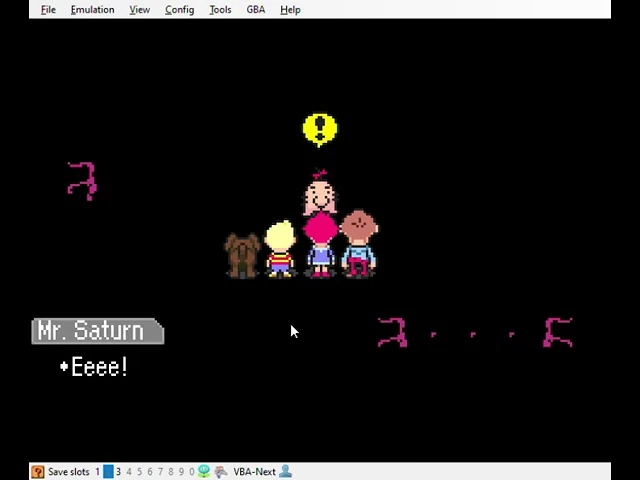Screen dimensions: 640x480
Task: Open the Help menu
Action: (x=291, y=9)
